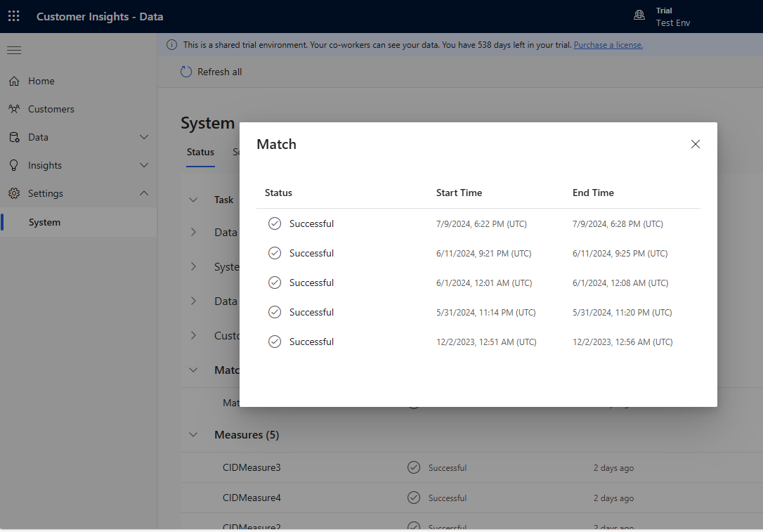Open Customers page in sidebar
The width and height of the screenshot is (763, 532).
click(x=51, y=109)
